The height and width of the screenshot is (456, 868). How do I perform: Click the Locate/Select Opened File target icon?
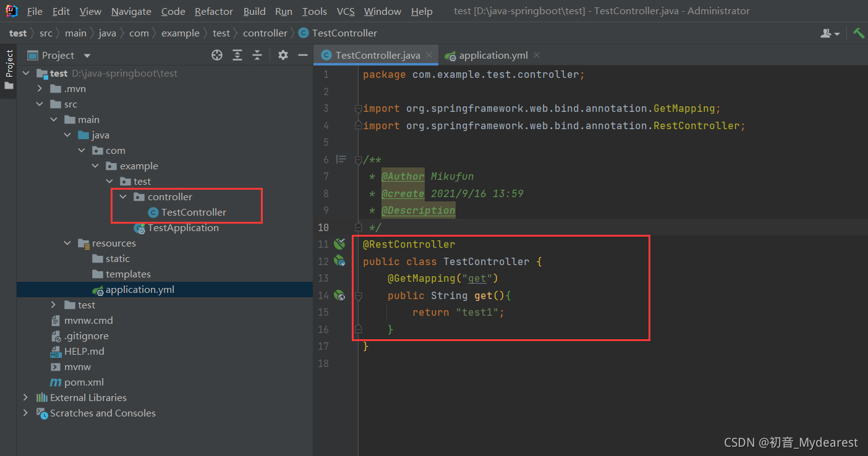pos(217,55)
